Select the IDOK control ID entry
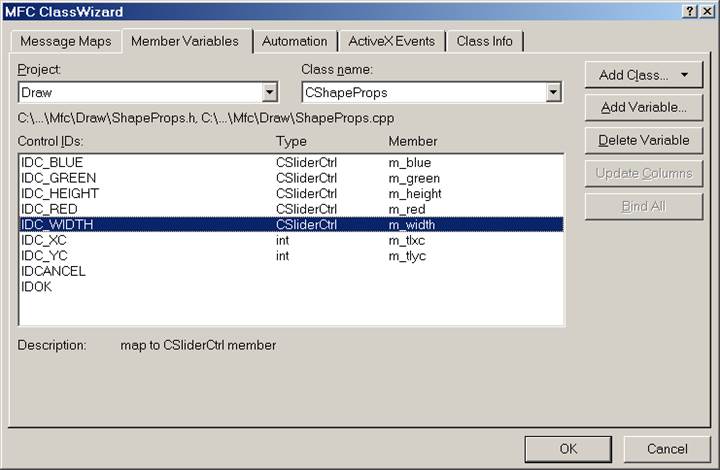The width and height of the screenshot is (720, 470). coord(37,286)
